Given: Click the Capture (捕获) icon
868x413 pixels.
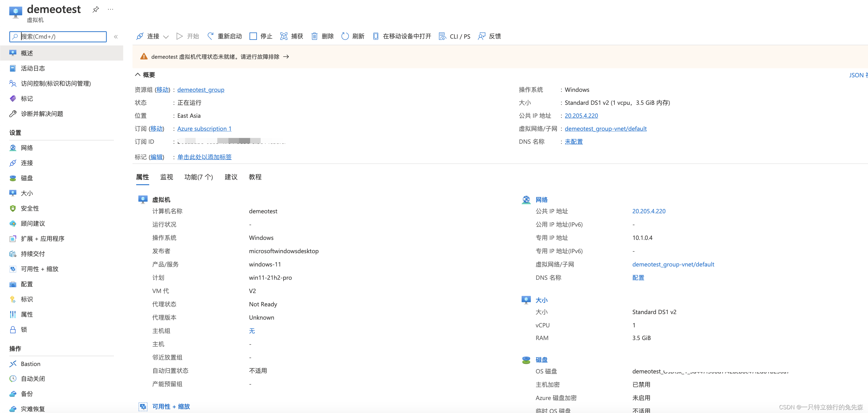Looking at the screenshot, I should (x=284, y=36).
